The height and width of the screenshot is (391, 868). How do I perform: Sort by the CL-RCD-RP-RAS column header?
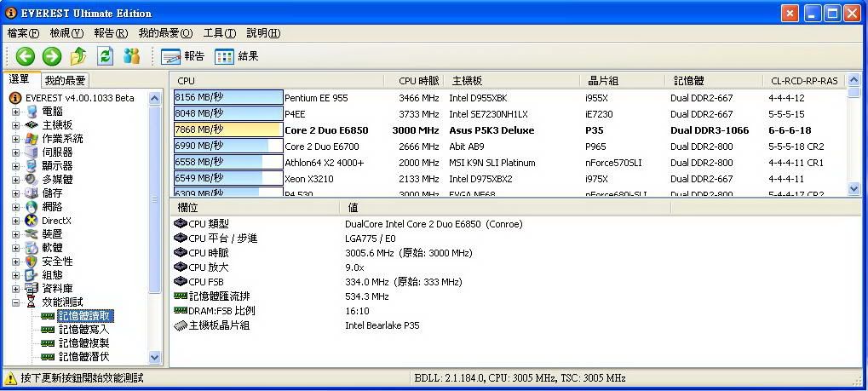[x=804, y=81]
